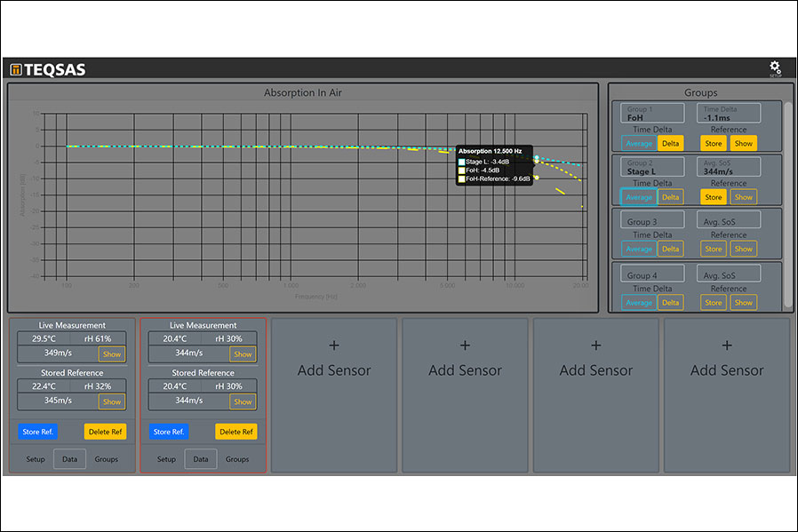Toggle Average for Group 4
The width and height of the screenshot is (798, 532).
click(x=639, y=303)
